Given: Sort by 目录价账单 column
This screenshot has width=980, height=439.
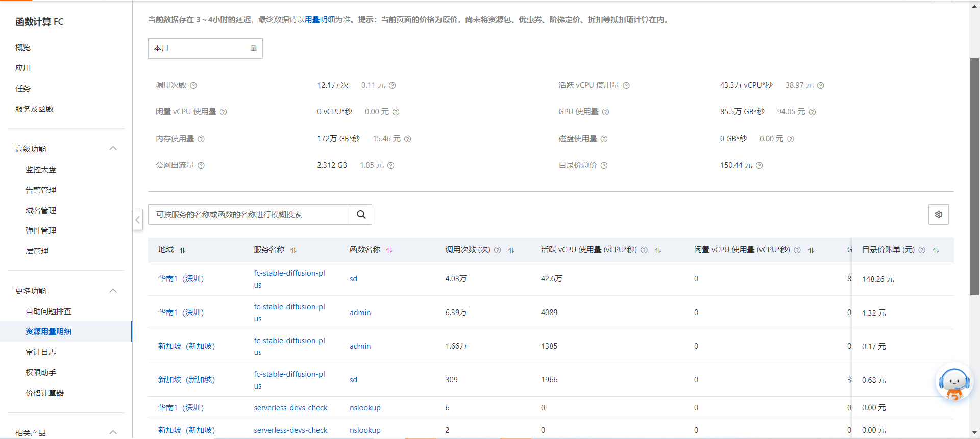Looking at the screenshot, I should pyautogui.click(x=936, y=250).
